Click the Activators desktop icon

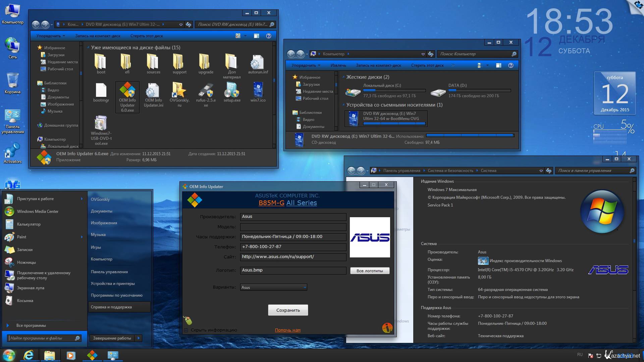coord(12,157)
